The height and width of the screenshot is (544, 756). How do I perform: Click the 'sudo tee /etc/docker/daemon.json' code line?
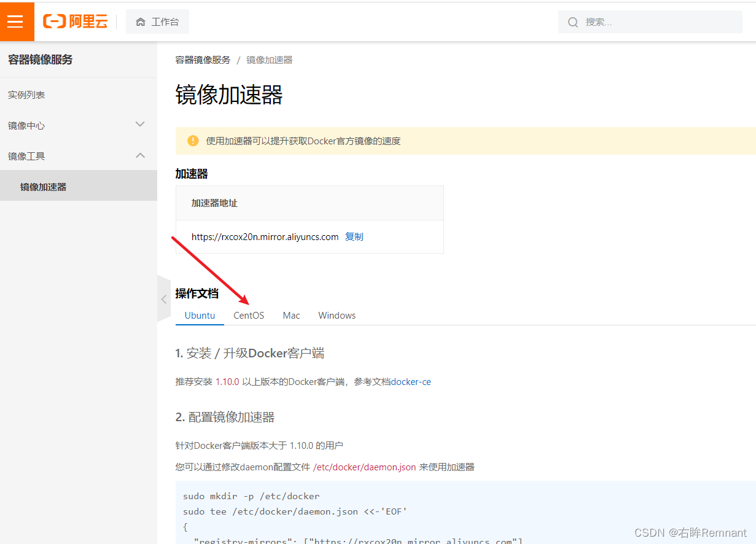click(x=295, y=511)
